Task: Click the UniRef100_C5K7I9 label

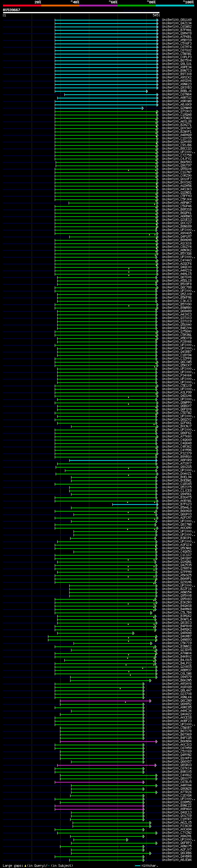Action: pyautogui.click(x=177, y=643)
